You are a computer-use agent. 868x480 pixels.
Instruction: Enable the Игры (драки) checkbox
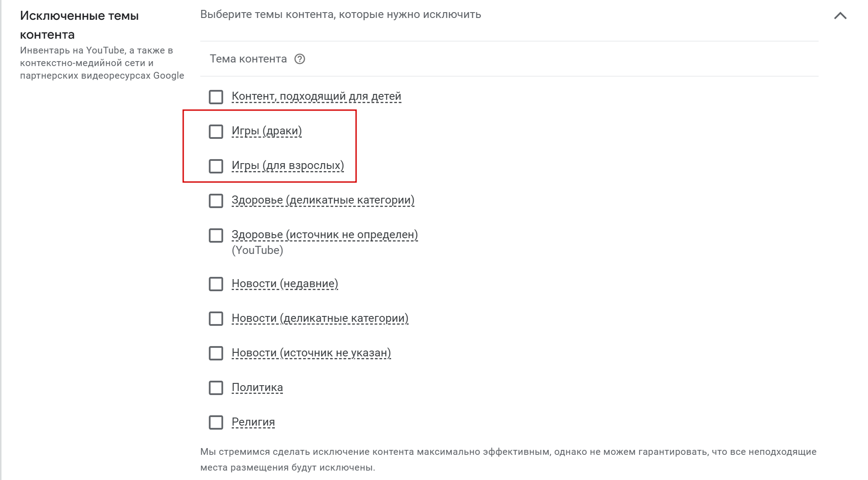coord(216,132)
